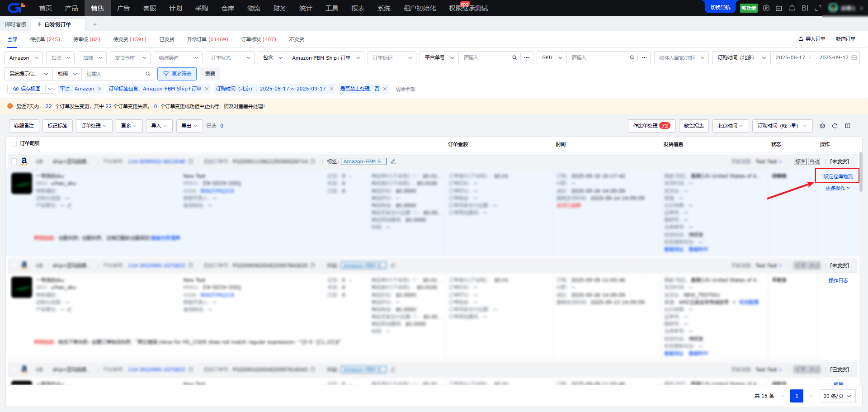
Task: Toggle the select-all 订单明细 checkbox
Action: click(x=14, y=143)
